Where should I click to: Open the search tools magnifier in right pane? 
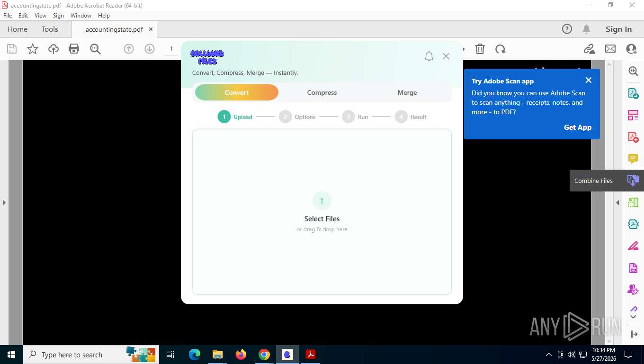[x=633, y=71]
